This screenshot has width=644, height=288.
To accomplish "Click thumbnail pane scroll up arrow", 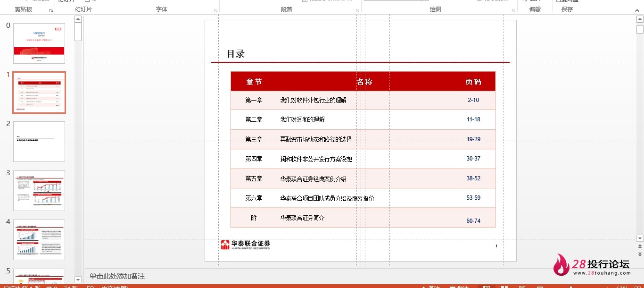I will (x=78, y=19).
